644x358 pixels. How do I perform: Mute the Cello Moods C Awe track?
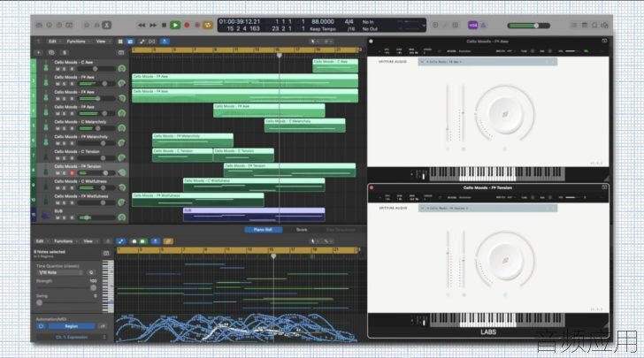[57, 69]
